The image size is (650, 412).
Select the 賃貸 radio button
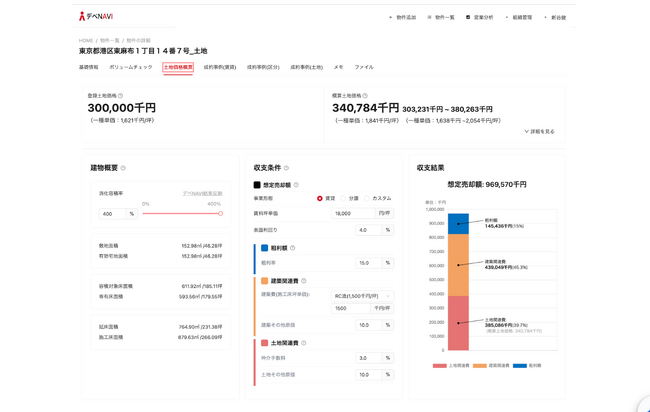(x=320, y=198)
